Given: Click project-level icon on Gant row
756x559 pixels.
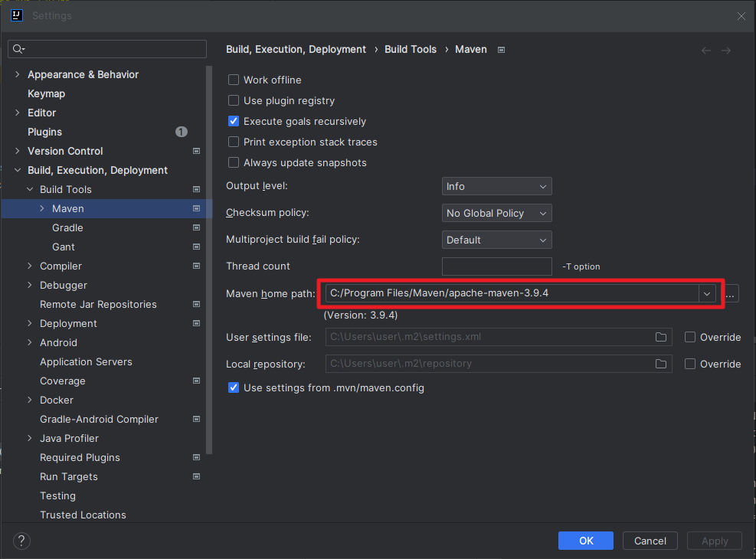Looking at the screenshot, I should [x=196, y=247].
